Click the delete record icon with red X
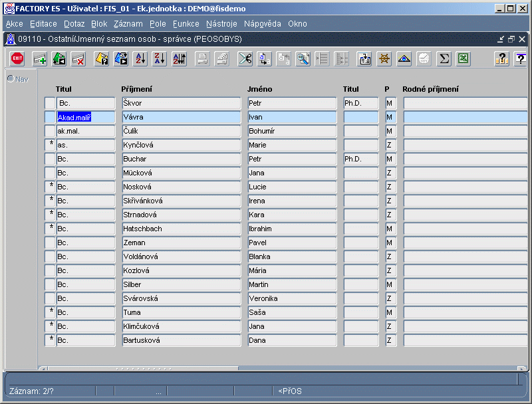 coord(78,58)
